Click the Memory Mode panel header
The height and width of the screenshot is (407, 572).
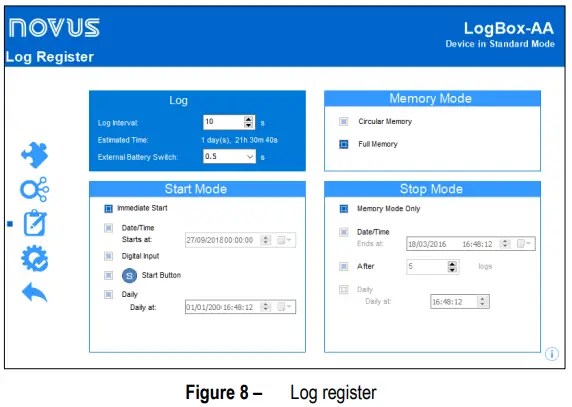(x=432, y=98)
